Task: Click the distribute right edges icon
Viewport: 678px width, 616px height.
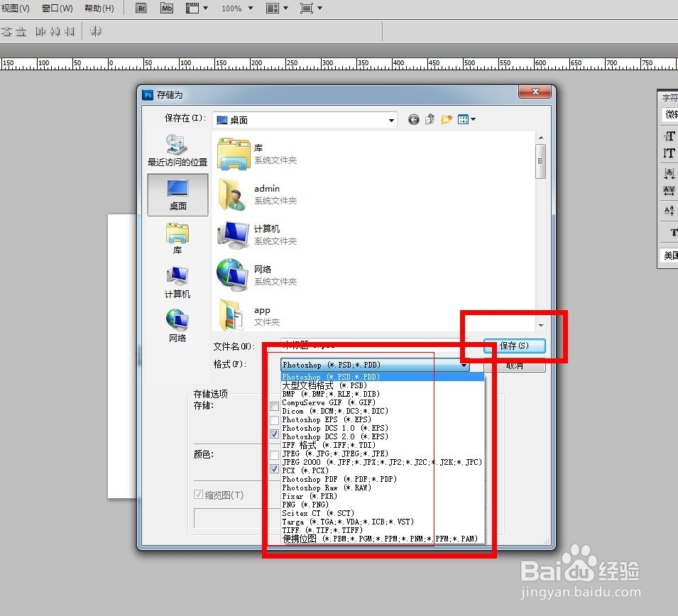Action: point(69,31)
